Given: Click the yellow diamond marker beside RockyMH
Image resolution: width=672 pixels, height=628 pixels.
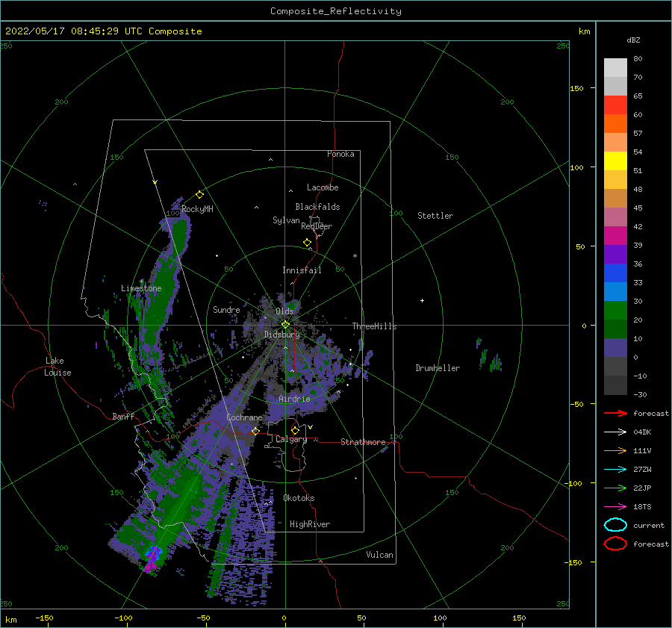Looking at the screenshot, I should pyautogui.click(x=199, y=195).
